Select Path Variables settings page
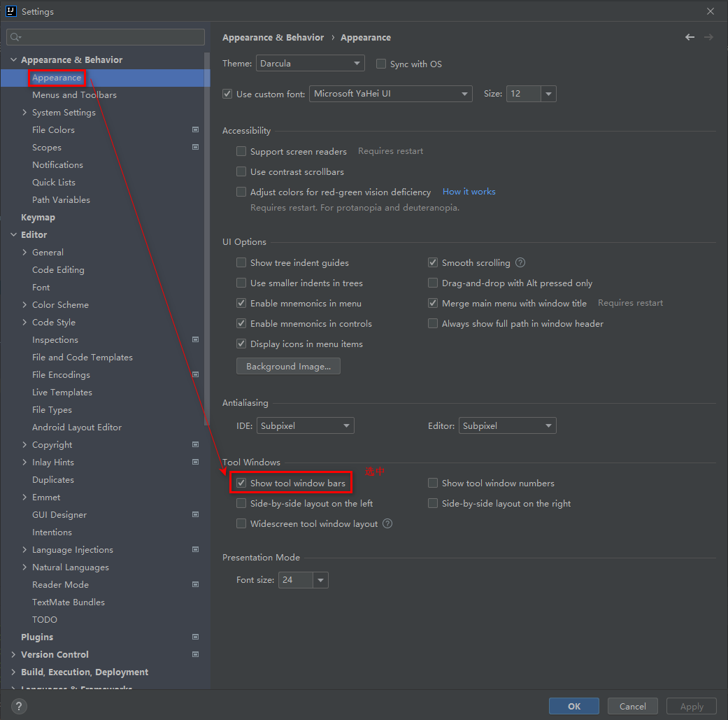Screen dimensions: 728x720 pyautogui.click(x=61, y=199)
